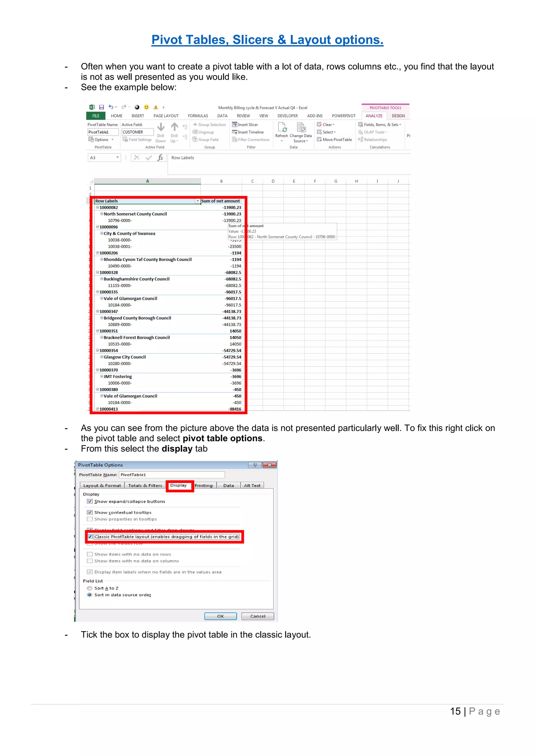The height and width of the screenshot is (756, 535).
Task: Click the Active Field CUSTOMER box
Action: pos(138,132)
